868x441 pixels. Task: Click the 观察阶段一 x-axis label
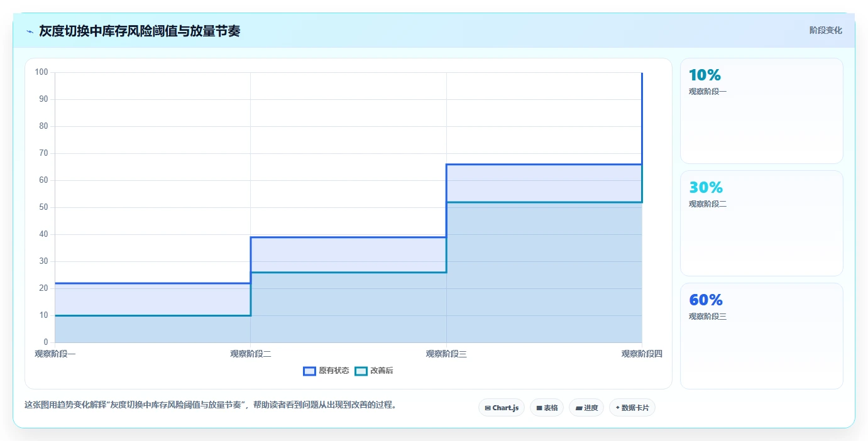[55, 354]
